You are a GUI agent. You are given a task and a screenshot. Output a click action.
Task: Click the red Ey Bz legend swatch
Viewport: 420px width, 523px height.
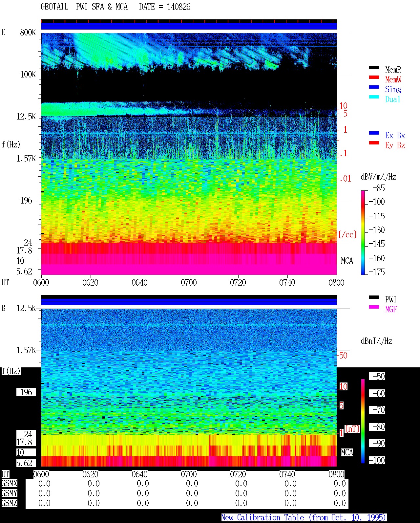[374, 143]
